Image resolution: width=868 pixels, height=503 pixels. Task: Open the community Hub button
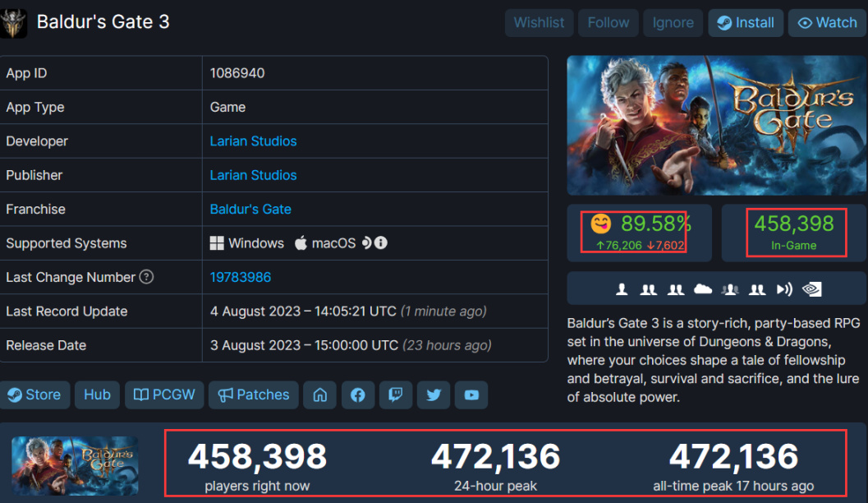point(97,395)
